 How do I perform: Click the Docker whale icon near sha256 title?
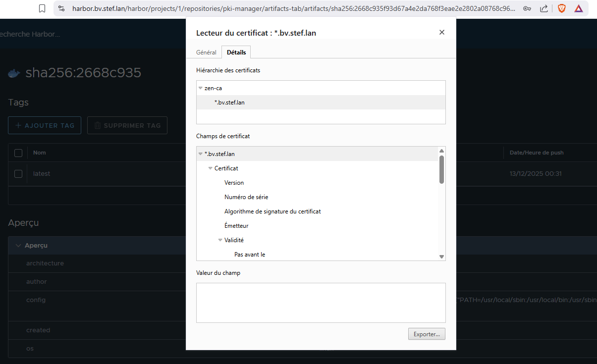(14, 73)
